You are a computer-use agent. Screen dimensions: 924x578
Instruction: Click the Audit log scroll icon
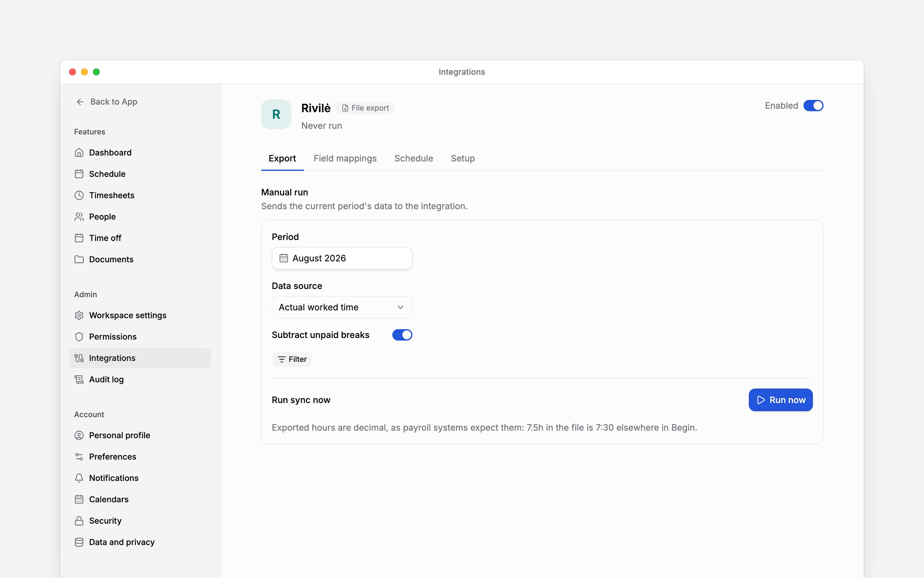[79, 379]
